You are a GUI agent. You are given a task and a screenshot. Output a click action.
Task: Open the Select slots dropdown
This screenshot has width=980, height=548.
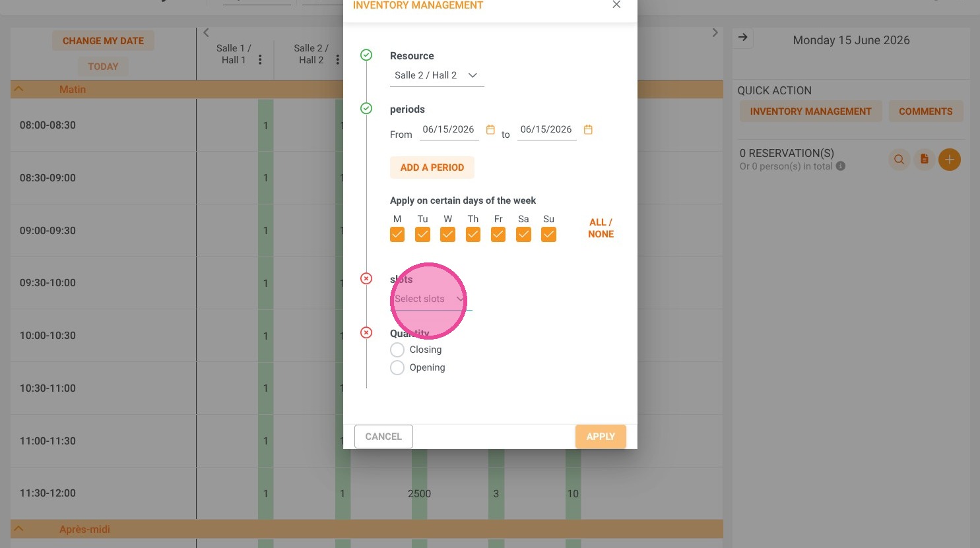tap(431, 299)
